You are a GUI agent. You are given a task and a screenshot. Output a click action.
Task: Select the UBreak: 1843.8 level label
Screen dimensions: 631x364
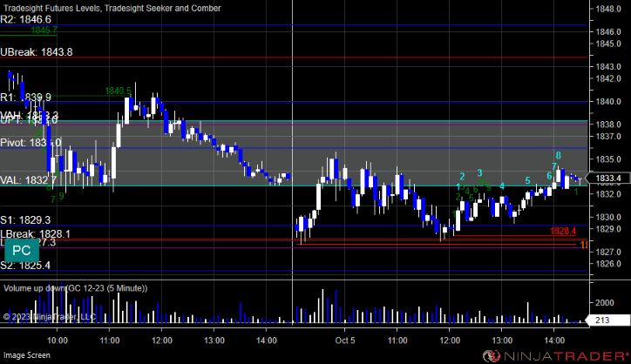37,52
